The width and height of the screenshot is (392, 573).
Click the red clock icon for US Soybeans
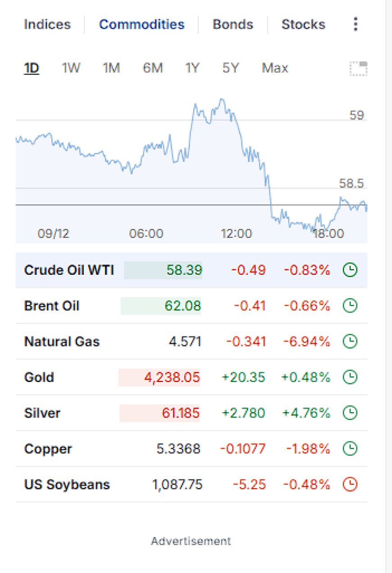coord(350,485)
